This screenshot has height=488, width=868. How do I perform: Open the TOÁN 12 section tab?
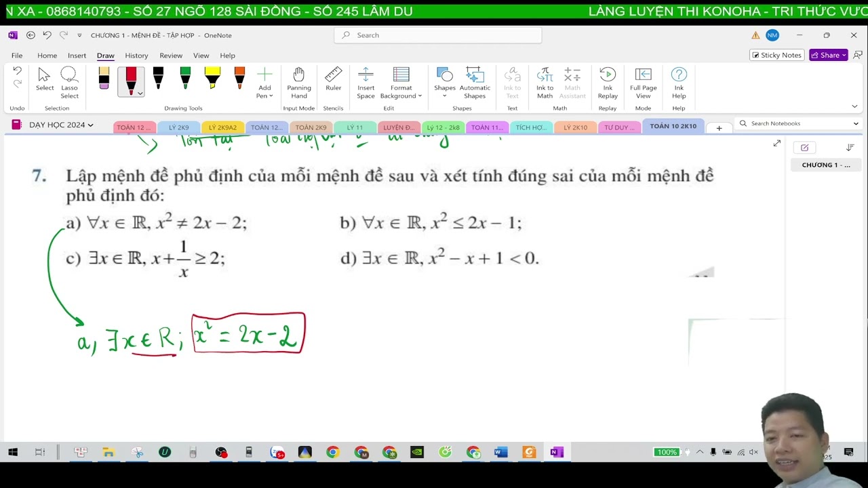(134, 127)
